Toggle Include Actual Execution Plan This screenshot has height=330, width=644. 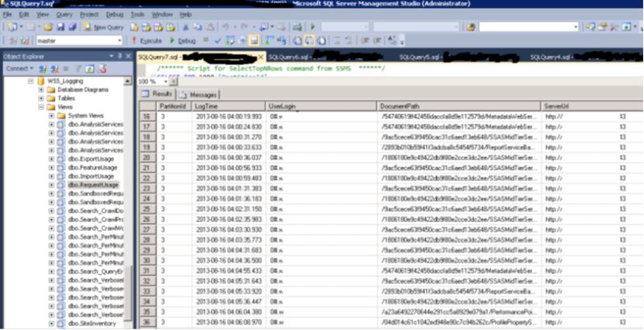click(x=270, y=40)
